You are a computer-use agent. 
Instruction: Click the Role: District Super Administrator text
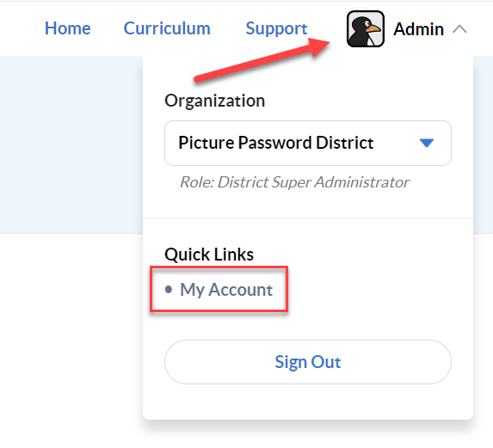click(x=294, y=182)
